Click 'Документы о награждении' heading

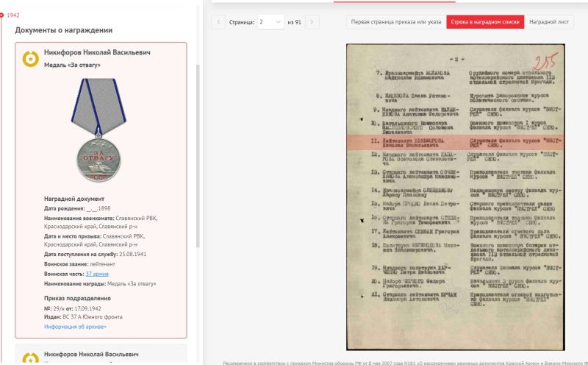tap(64, 30)
